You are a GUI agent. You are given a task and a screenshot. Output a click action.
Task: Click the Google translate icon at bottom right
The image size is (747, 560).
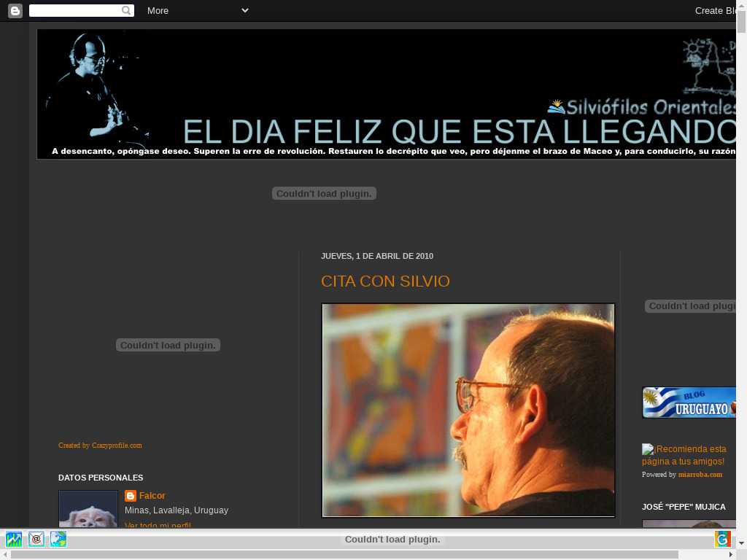click(x=722, y=539)
